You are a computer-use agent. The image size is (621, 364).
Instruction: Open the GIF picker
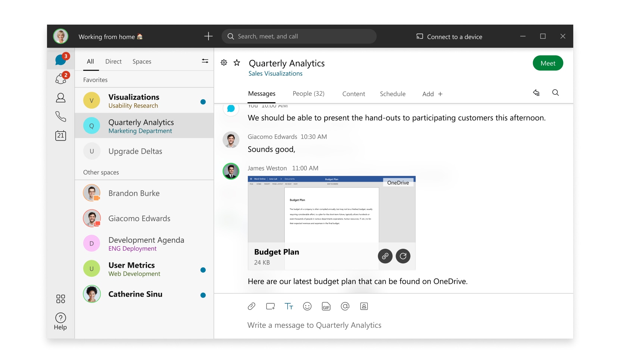coord(326,306)
